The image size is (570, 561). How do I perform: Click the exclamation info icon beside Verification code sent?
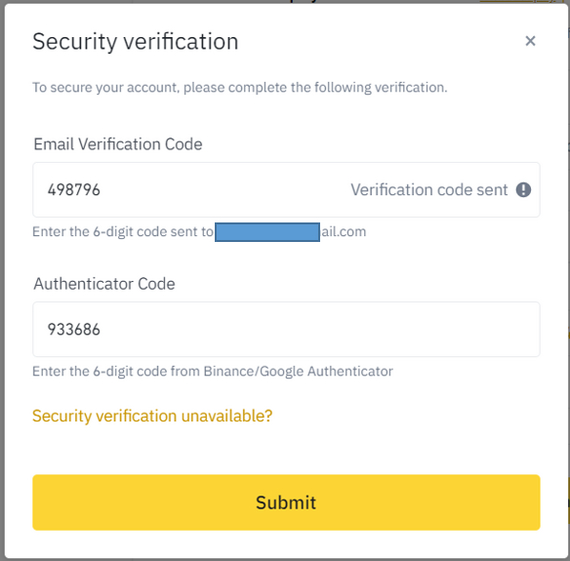523,190
